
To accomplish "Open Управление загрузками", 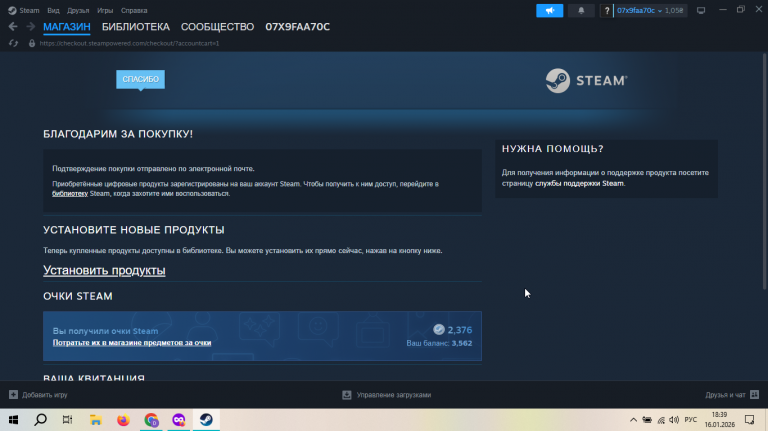I will 394,395.
